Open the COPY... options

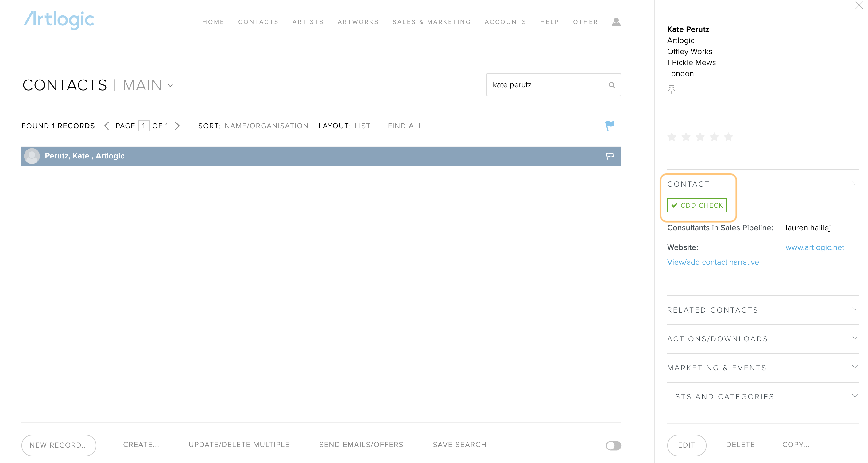tap(796, 445)
